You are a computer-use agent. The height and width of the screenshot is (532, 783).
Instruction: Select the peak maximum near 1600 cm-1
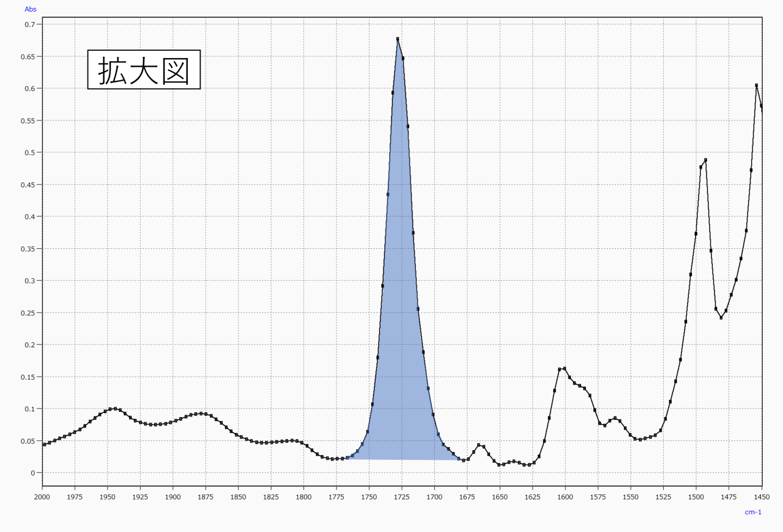[565, 369]
